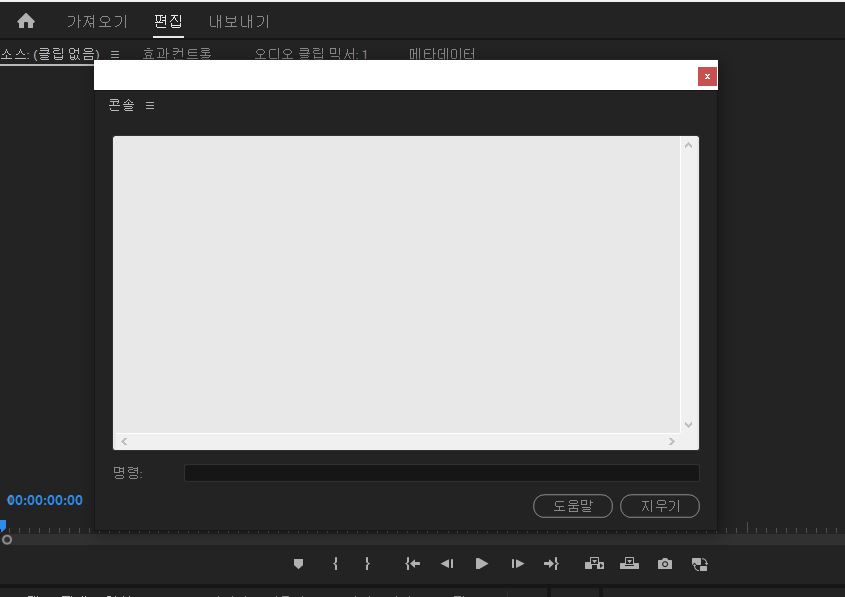Image resolution: width=845 pixels, height=597 pixels.
Task: Export frame with camera icon
Action: pos(665,564)
